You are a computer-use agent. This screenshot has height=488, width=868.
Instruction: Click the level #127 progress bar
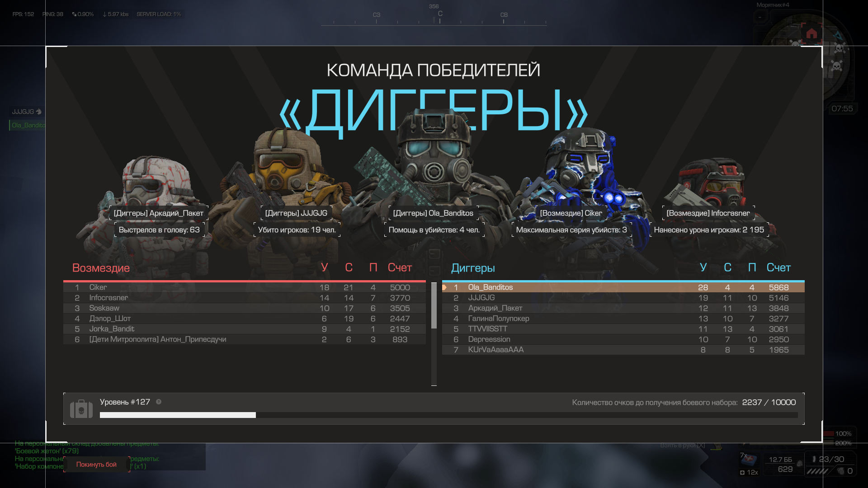point(448,415)
